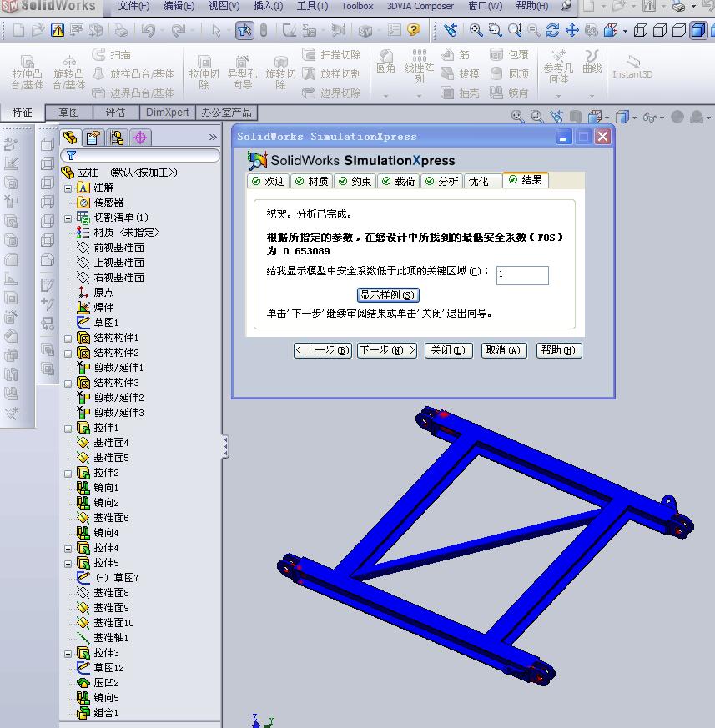The width and height of the screenshot is (715, 728).
Task: Switch to the 评估 evaluate ribbon tab
Action: click(115, 113)
